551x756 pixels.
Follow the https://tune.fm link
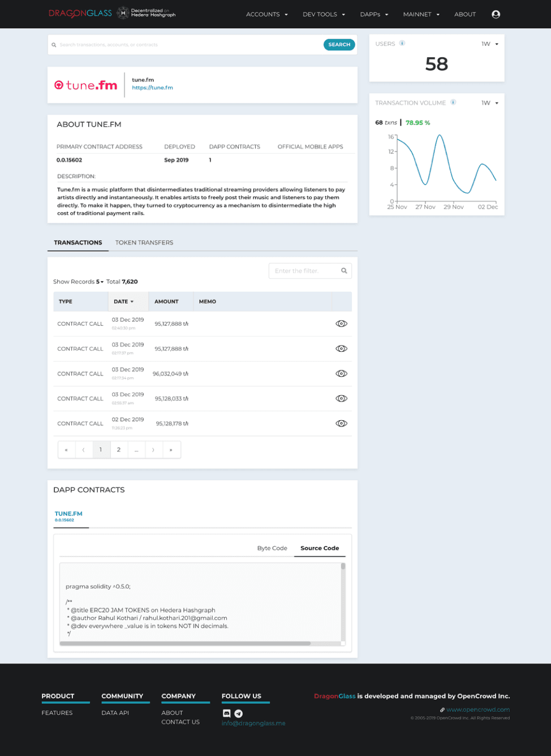pyautogui.click(x=152, y=88)
